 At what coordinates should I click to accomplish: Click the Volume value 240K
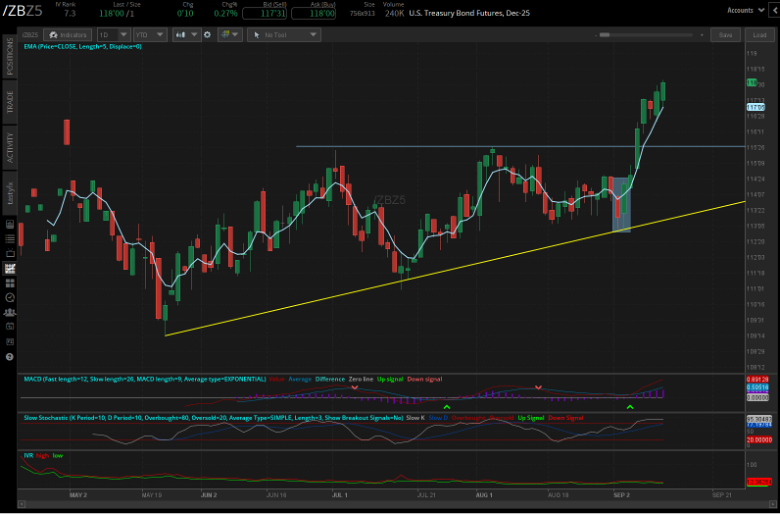(x=394, y=13)
